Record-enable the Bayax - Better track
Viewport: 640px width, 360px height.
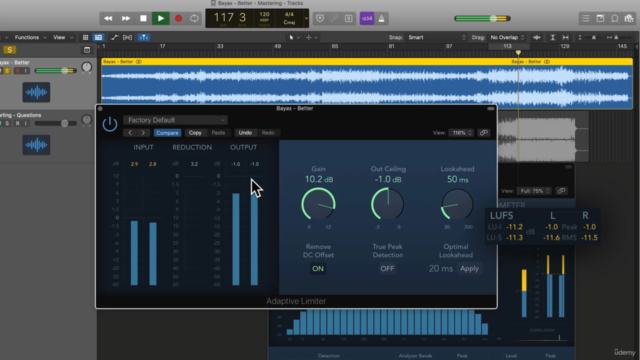click(17, 71)
